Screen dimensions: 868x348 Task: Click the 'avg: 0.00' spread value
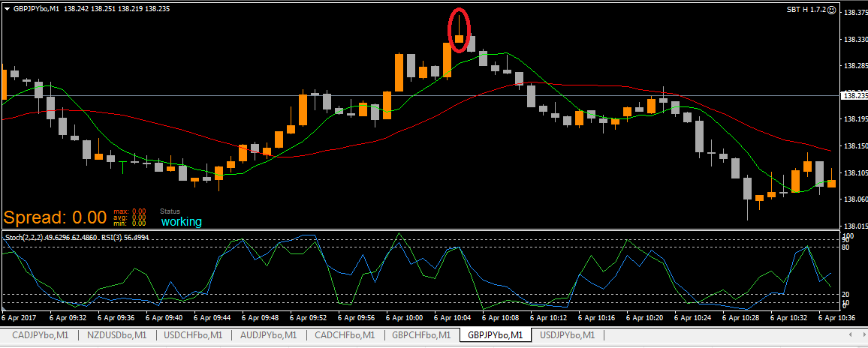[130, 217]
